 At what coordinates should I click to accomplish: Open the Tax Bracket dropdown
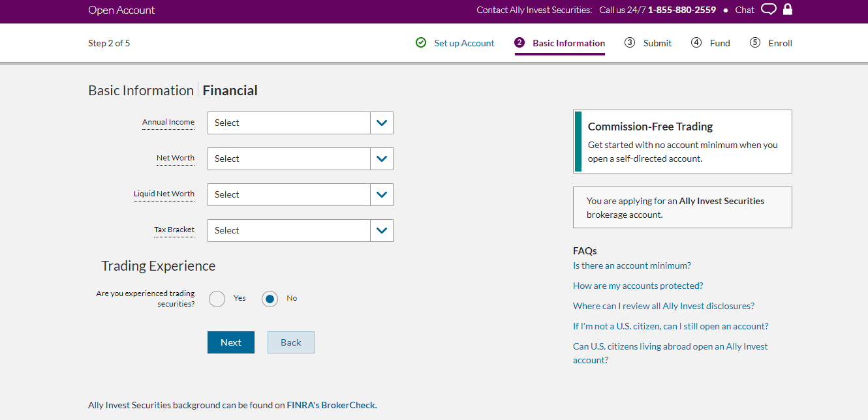[x=300, y=230]
